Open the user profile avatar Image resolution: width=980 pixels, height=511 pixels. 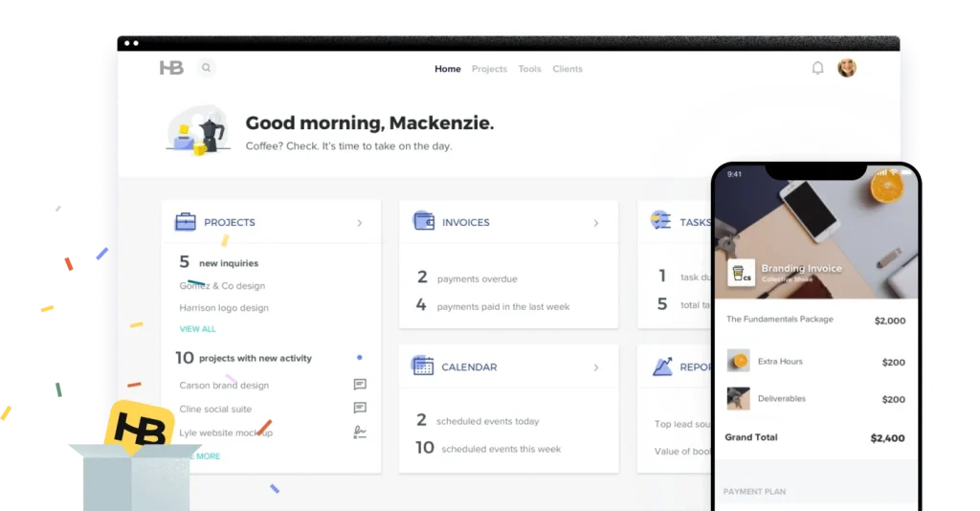click(847, 68)
